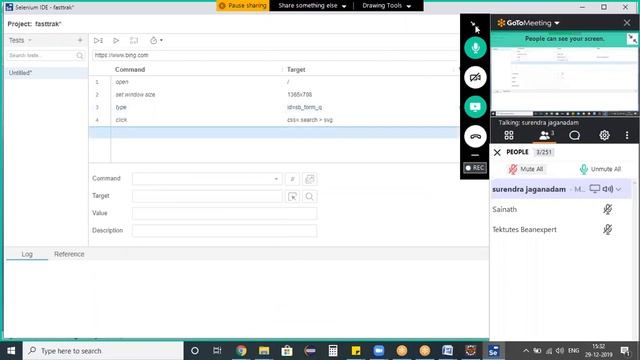Open the Command combo box dropdown

pyautogui.click(x=276, y=179)
